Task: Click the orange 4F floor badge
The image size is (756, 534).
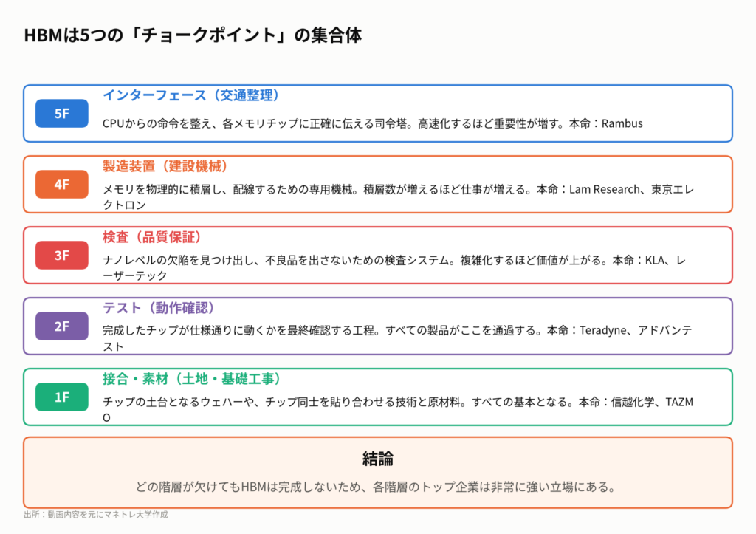Action: pos(62,184)
